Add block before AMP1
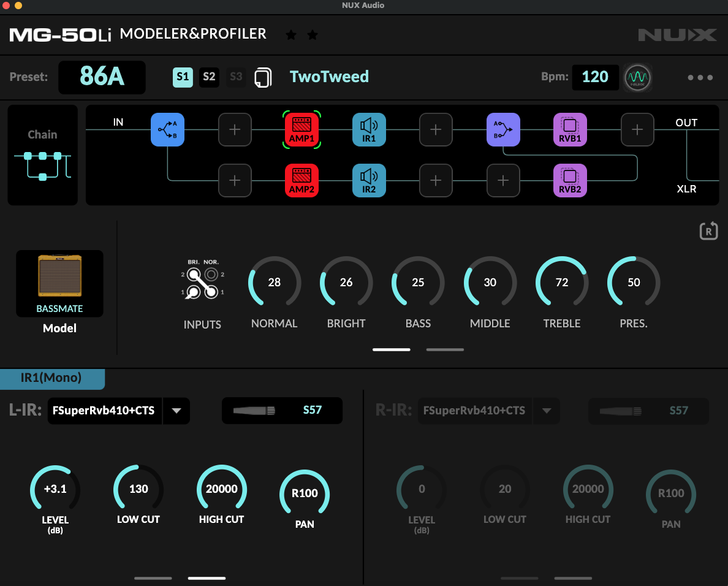 coord(235,129)
